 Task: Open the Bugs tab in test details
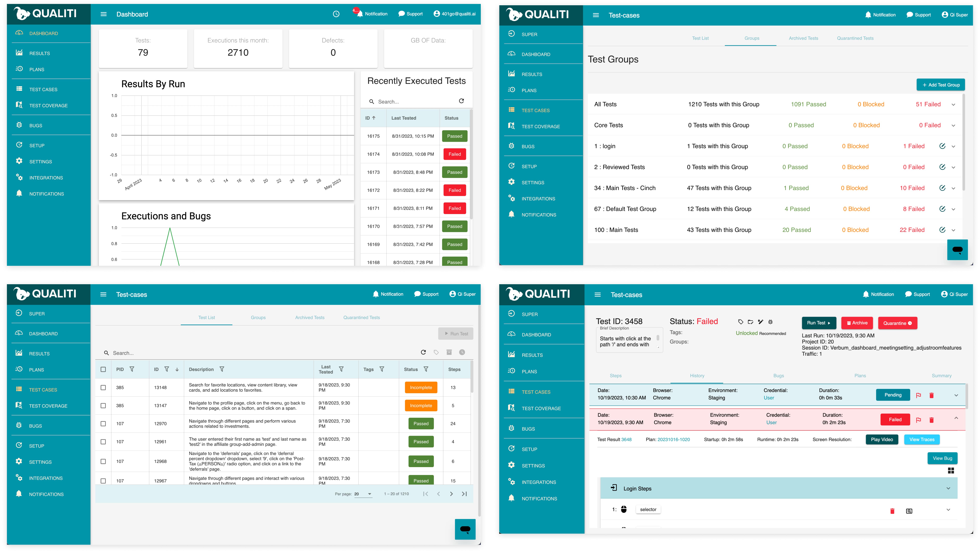click(778, 376)
